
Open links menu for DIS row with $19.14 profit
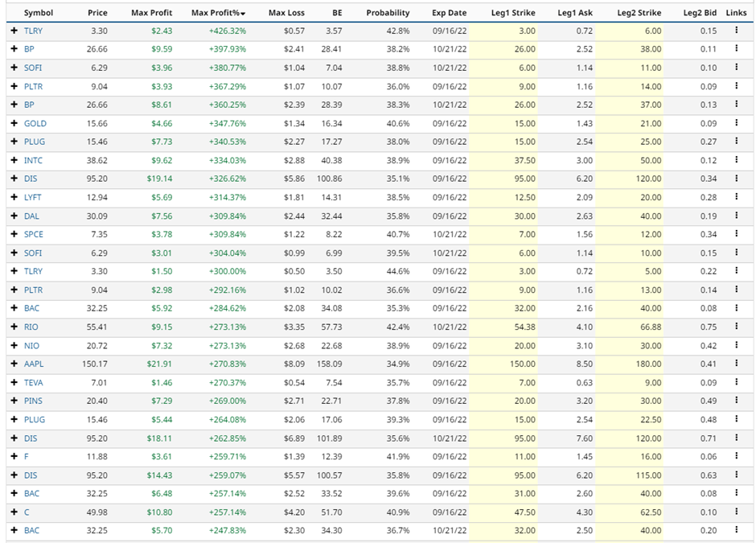736,178
